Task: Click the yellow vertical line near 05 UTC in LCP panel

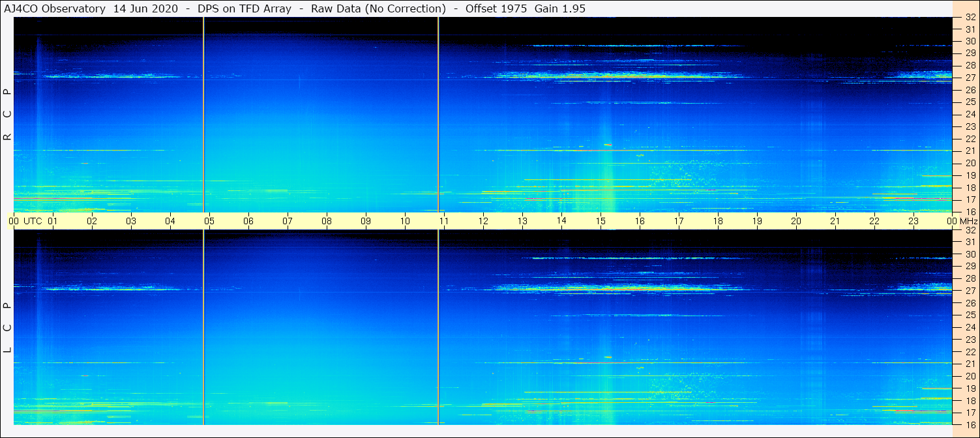Action: point(203,327)
